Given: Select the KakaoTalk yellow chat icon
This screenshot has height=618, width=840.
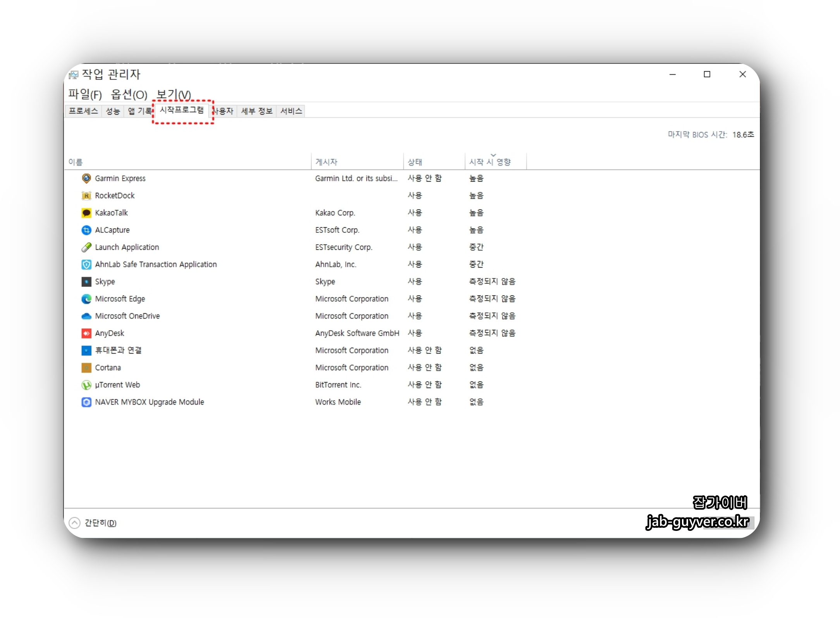Looking at the screenshot, I should tap(86, 213).
